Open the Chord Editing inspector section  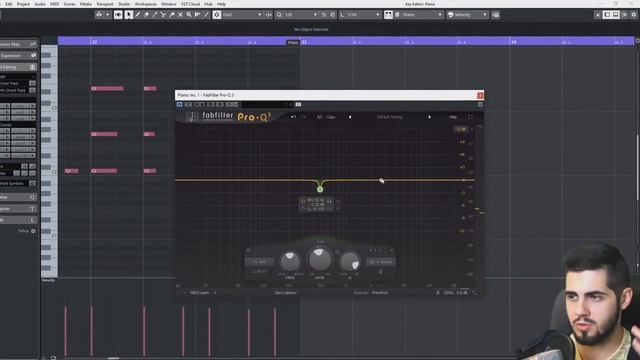click(18, 67)
